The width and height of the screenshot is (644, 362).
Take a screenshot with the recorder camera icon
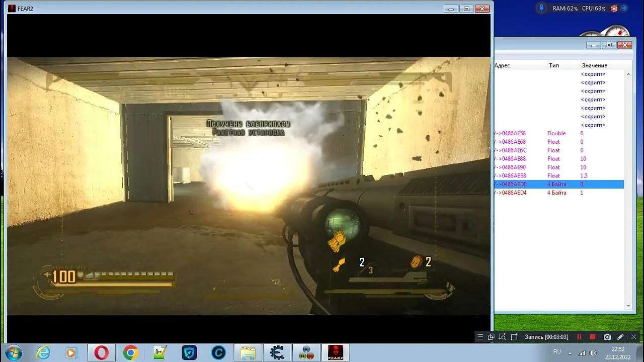(607, 337)
